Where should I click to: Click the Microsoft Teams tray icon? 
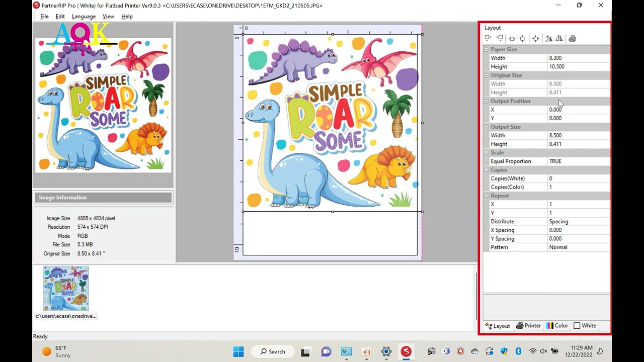[446, 351]
